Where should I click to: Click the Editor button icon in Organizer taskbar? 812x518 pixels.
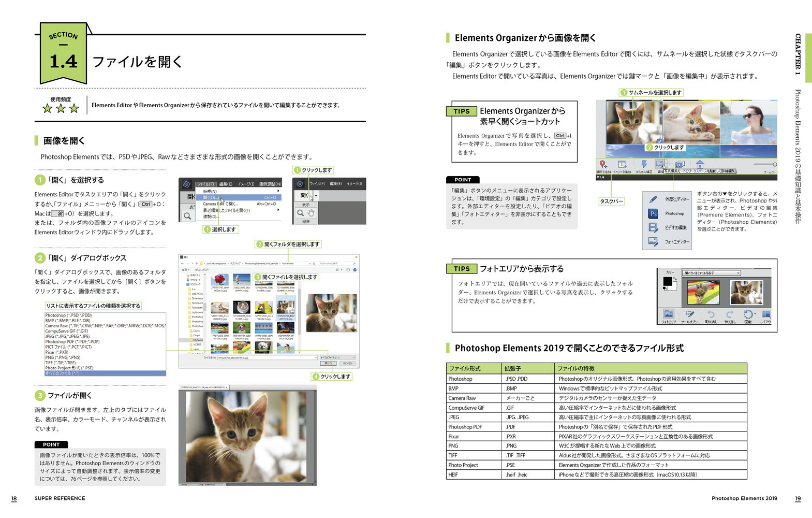660,164
